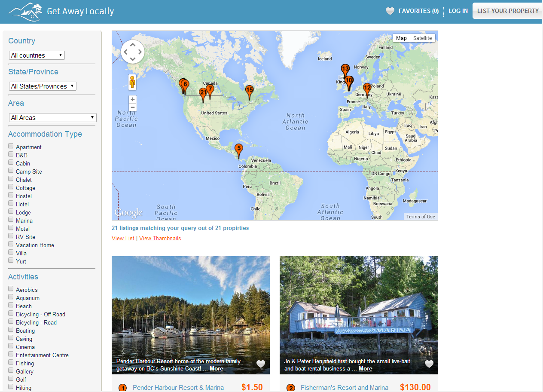The image size is (543, 392).
Task: Favorite the Pender Harbour listing heart icon
Action: pos(260,364)
